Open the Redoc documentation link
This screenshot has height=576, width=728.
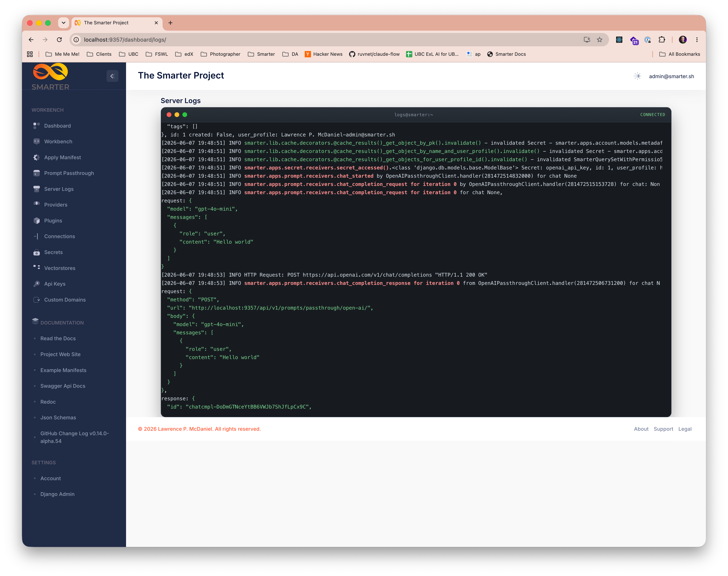tap(48, 402)
